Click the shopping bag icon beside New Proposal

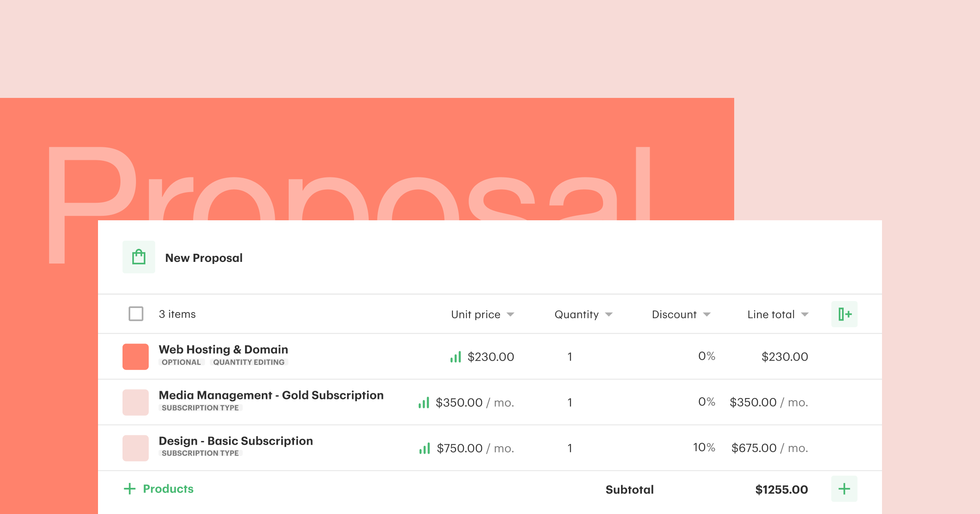(x=138, y=257)
